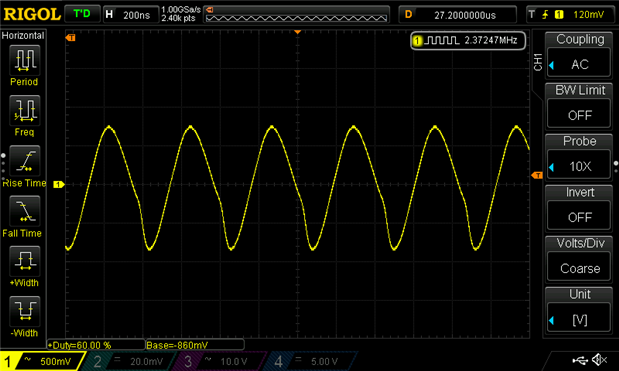Choose the Rise Time measurement icon

click(24, 161)
